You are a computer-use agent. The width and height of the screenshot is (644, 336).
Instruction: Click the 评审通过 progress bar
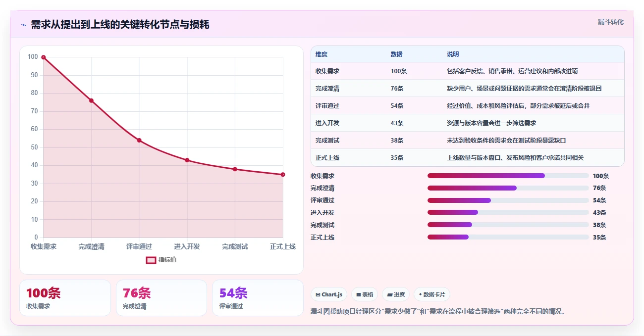pyautogui.click(x=508, y=200)
